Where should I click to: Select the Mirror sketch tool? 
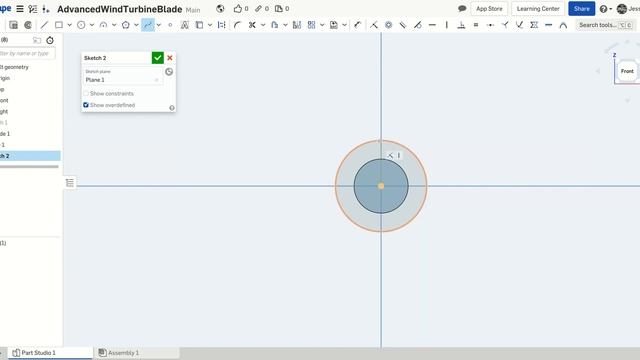[x=297, y=25]
